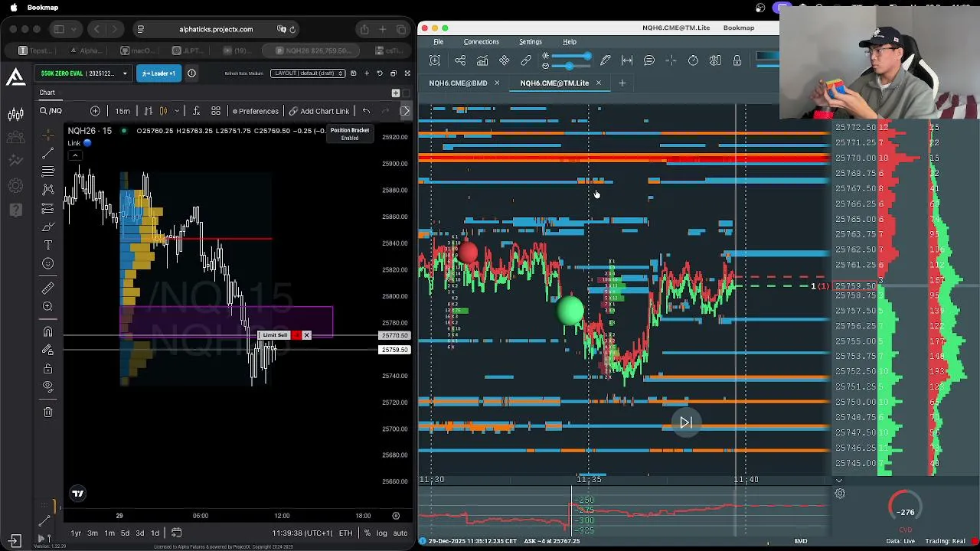Add new layout plus icon

(367, 73)
